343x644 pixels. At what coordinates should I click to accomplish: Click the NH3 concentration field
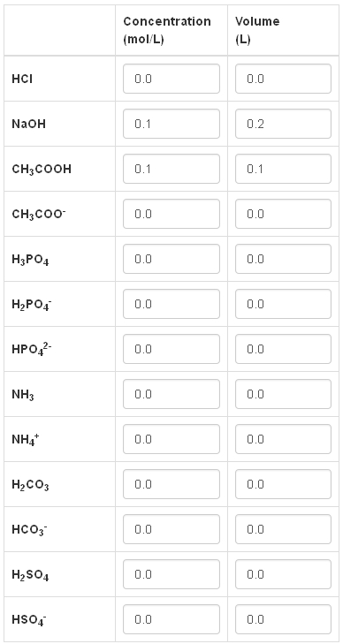(171, 394)
